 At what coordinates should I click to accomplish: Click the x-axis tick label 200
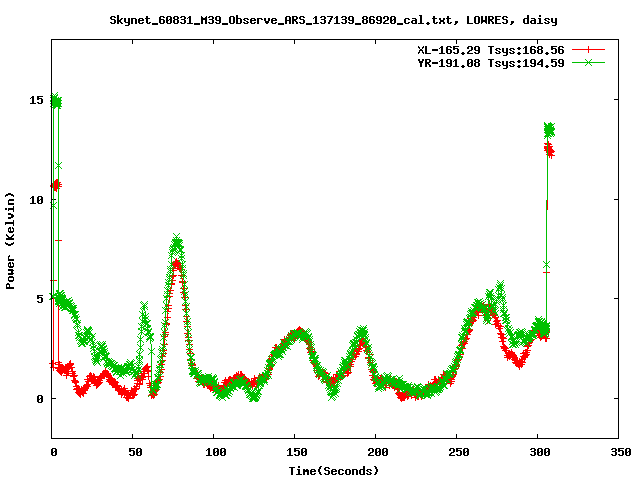point(378,452)
